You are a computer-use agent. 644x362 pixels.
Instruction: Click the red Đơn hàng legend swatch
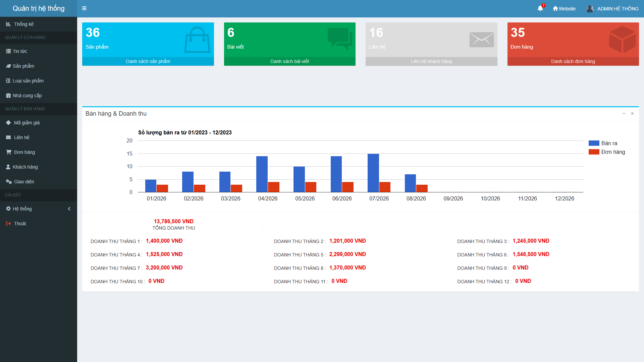pos(594,152)
